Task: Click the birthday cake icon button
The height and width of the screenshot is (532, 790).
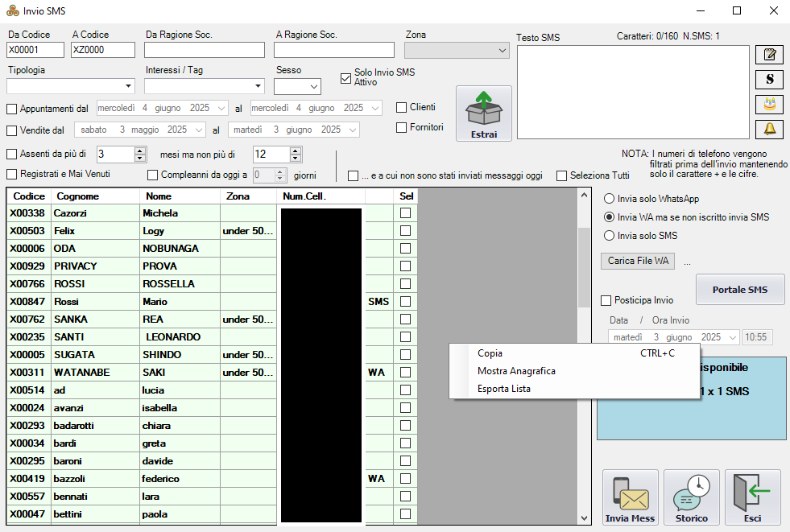Action: click(x=769, y=104)
